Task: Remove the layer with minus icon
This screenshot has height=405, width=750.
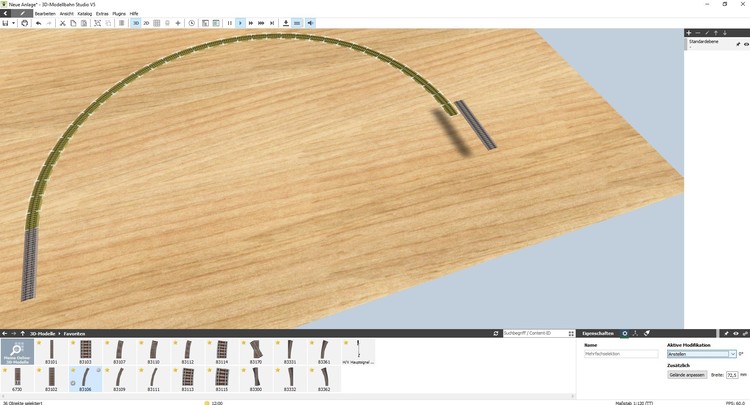Action: [697, 33]
